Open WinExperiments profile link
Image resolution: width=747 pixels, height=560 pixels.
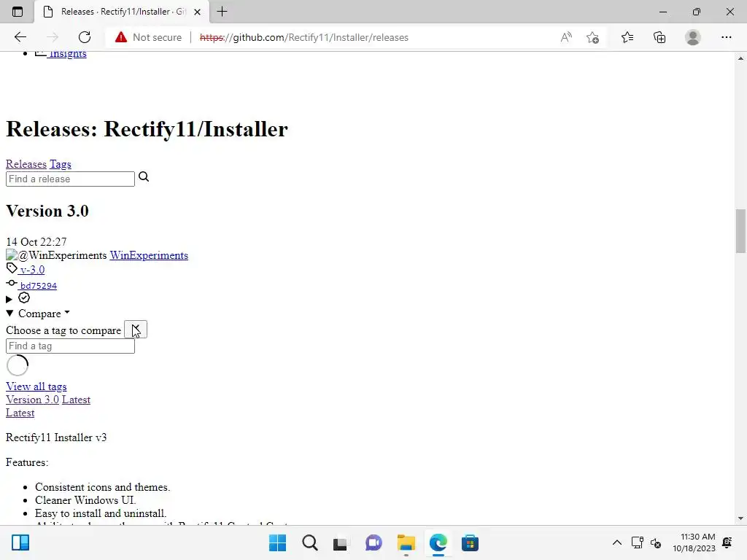tap(149, 255)
